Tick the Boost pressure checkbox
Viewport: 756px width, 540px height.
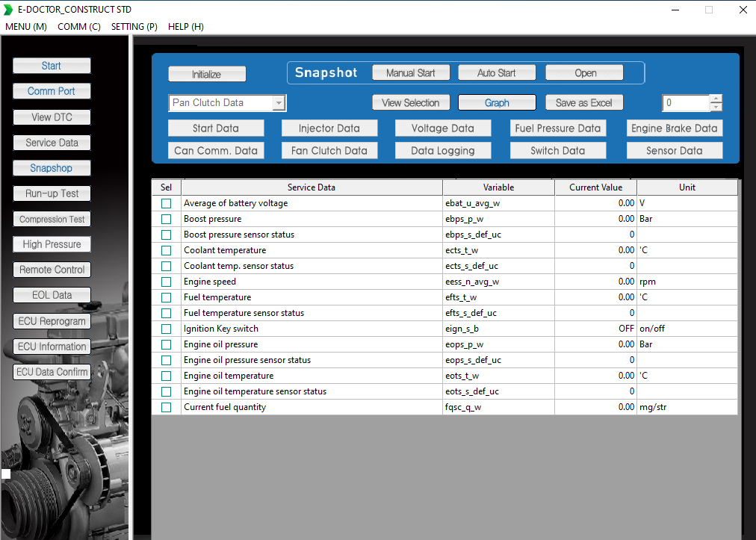pyautogui.click(x=167, y=219)
